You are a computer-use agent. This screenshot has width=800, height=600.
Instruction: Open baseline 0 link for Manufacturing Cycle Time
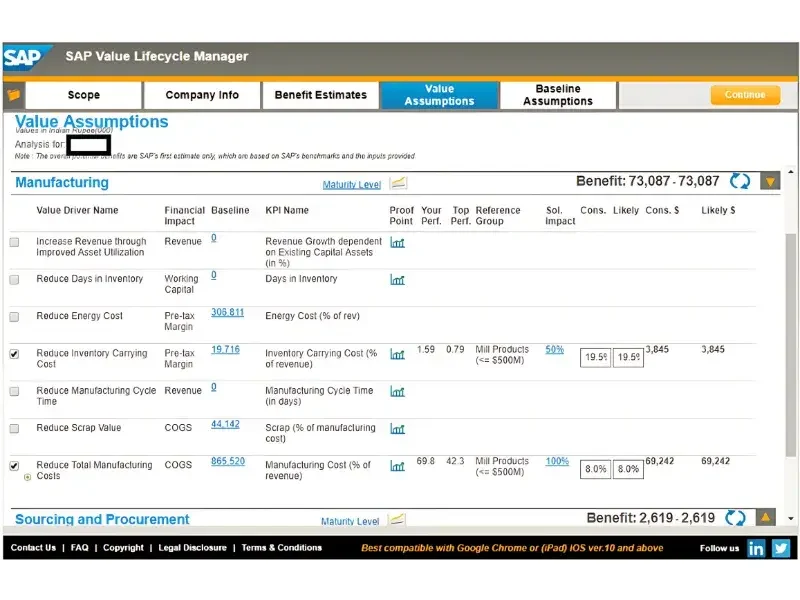[214, 387]
